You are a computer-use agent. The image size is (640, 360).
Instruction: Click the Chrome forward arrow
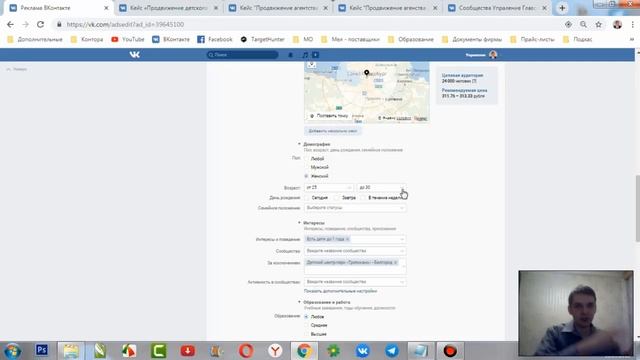point(25,24)
